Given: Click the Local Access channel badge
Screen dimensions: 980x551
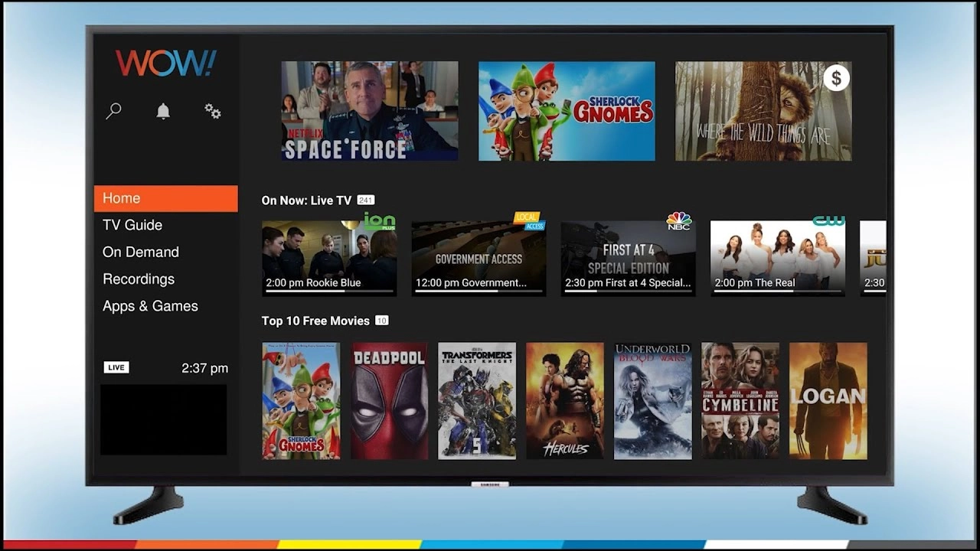Looking at the screenshot, I should 528,221.
